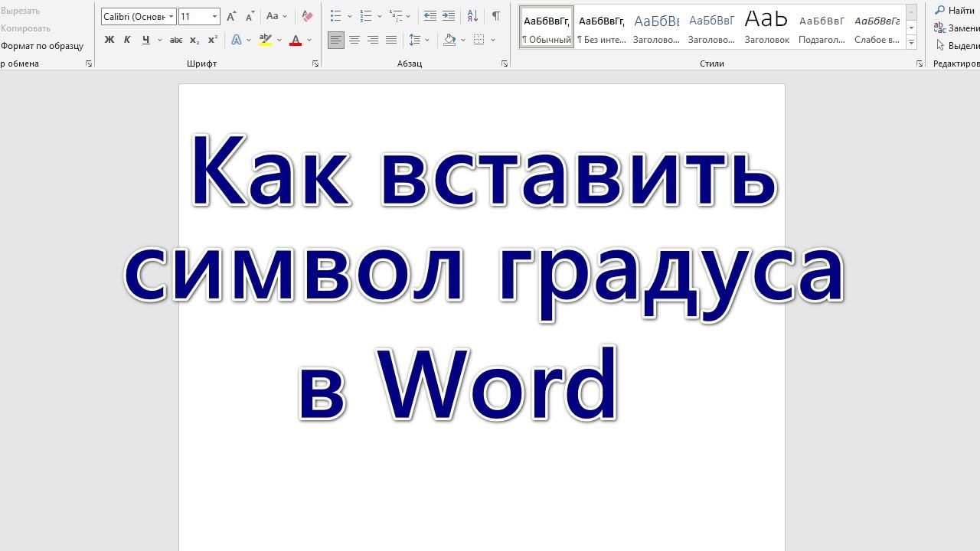Open the Стили pane launcher
This screenshot has width=980, height=551.
920,64
